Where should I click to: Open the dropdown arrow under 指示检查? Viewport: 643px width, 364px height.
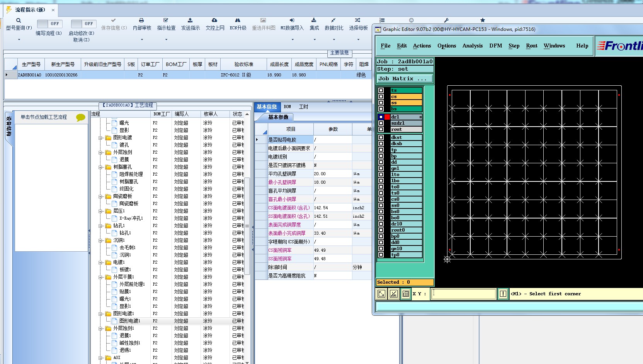(166, 39)
